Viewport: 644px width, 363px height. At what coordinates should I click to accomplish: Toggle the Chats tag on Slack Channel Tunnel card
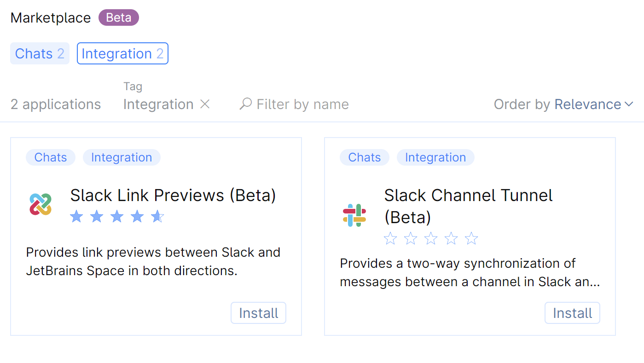364,157
